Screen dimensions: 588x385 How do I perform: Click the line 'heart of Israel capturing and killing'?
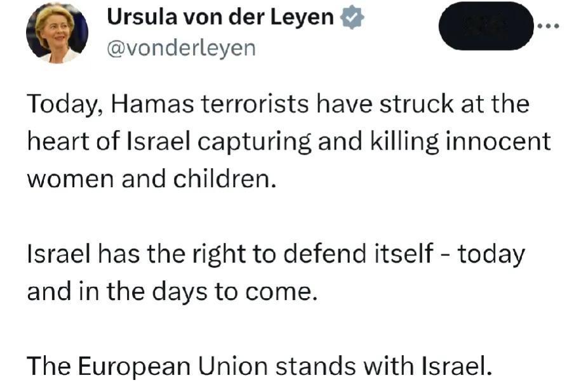tap(289, 142)
